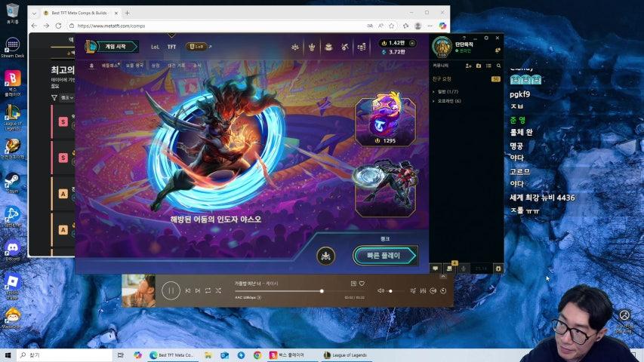Select the 홈 sub-navigation tab
Image resolution: width=644 pixels, height=362 pixels.
pos(91,66)
